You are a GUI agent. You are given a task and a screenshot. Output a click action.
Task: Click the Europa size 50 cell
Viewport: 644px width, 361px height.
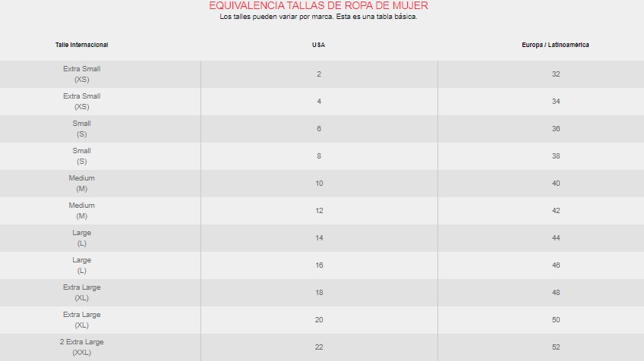coord(556,320)
